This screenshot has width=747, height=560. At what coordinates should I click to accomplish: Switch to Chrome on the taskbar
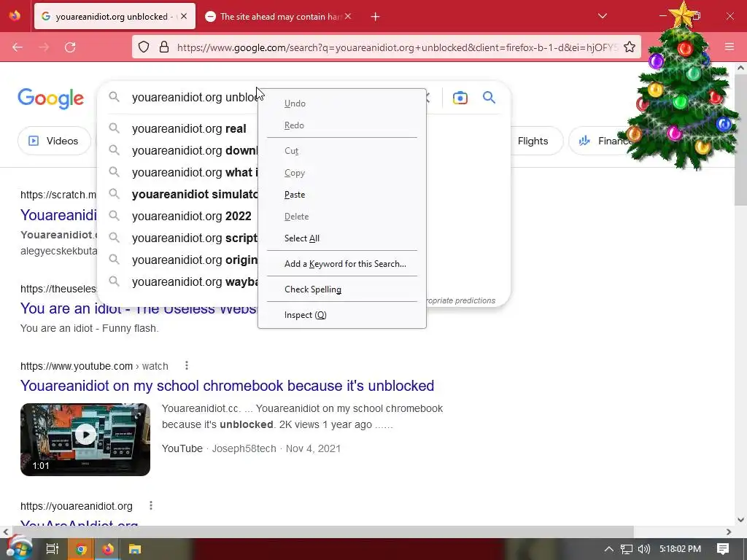click(81, 549)
